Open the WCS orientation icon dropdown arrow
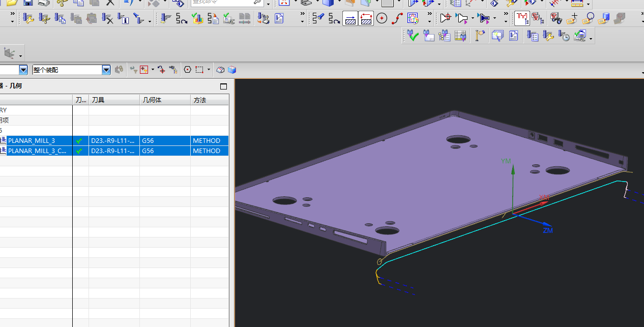 (x=21, y=55)
